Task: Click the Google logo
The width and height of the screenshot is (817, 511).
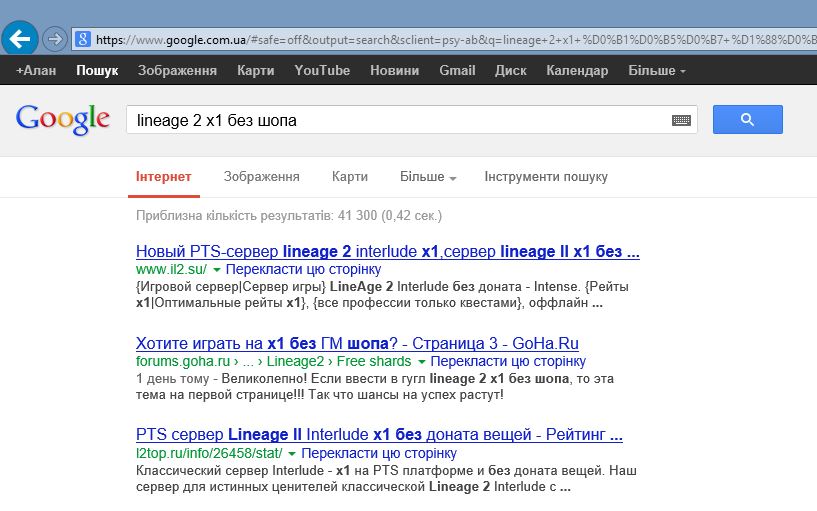Action: click(63, 119)
